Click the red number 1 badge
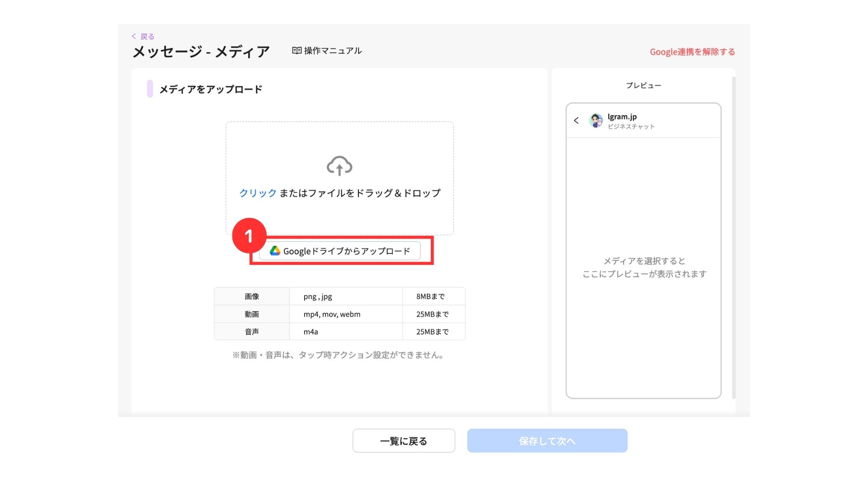This screenshot has width=868, height=488. point(249,236)
